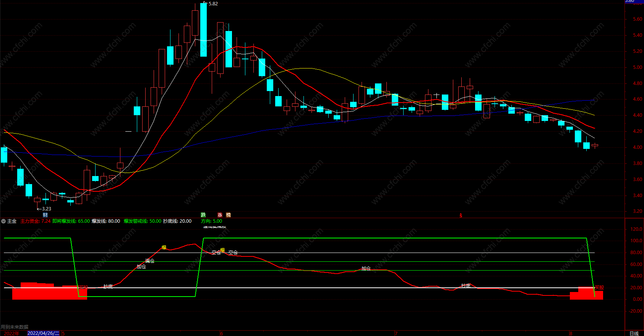Click the last red candle near 4.00
This screenshot has width=644, height=336.
(595, 145)
